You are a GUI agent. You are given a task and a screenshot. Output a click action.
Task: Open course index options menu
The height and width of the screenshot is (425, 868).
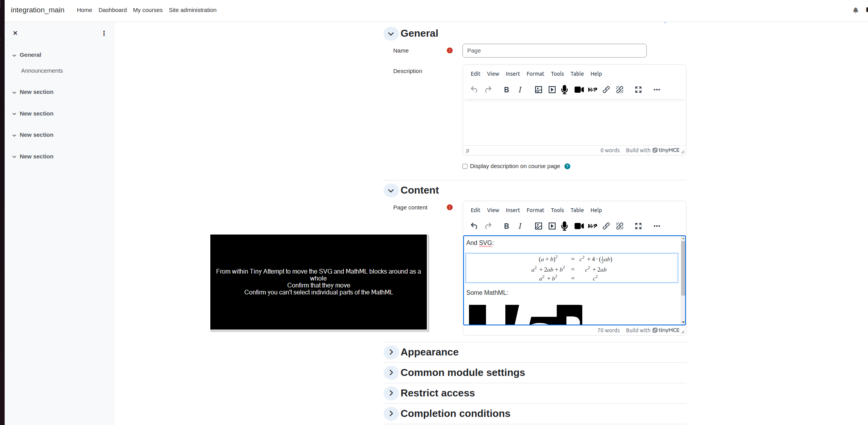pyautogui.click(x=104, y=33)
